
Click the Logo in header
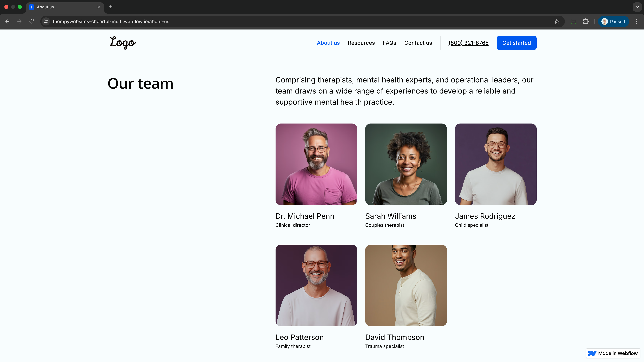click(122, 42)
